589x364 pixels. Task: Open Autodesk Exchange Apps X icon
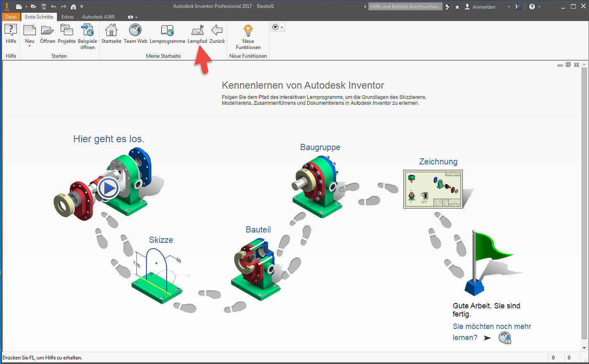(518, 7)
